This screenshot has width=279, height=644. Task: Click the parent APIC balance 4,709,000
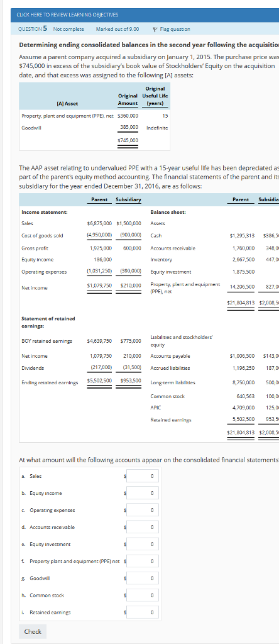tap(244, 408)
